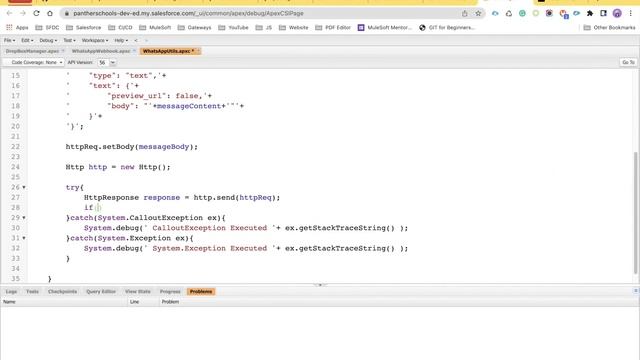Open the MuleSoft bookmark folder
Screen dimensions: 640x360
pos(155,28)
